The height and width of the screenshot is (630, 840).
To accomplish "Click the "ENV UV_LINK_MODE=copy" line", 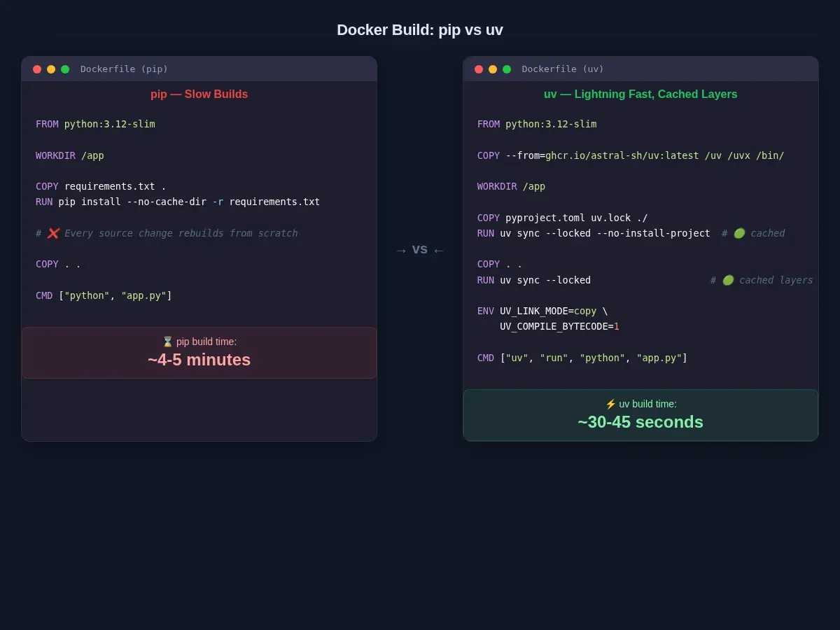I will [542, 311].
